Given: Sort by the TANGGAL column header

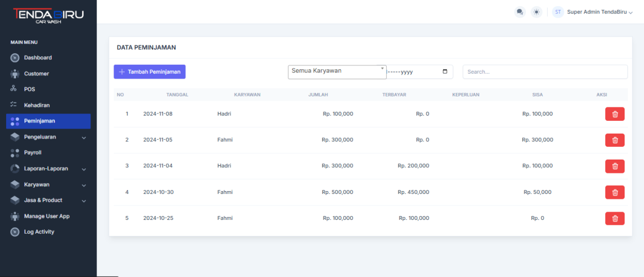Looking at the screenshot, I should [177, 95].
